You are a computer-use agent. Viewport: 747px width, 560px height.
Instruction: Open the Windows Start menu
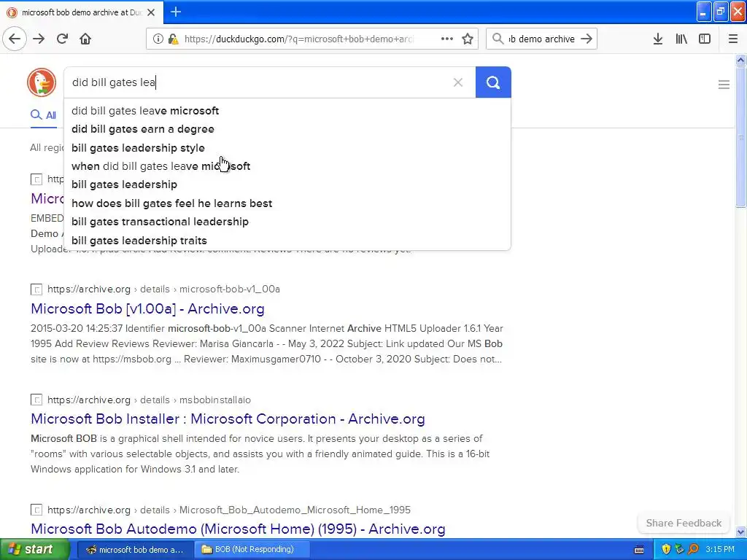[x=35, y=550]
